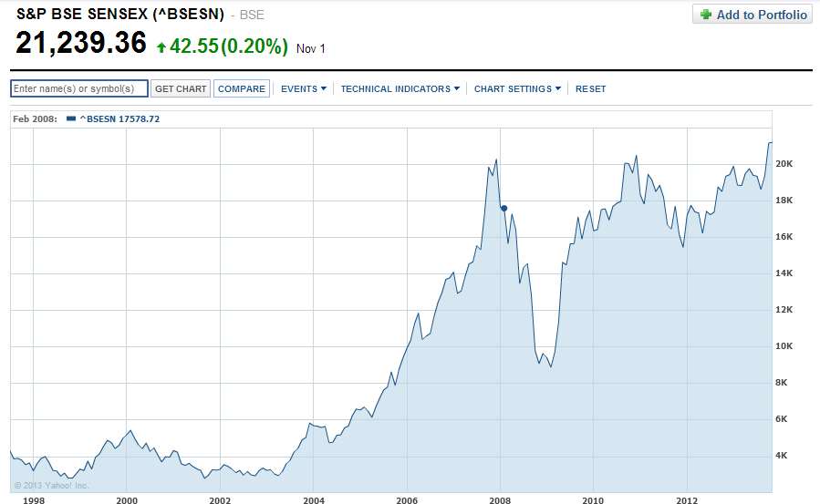Viewport: 820px width, 504px height.
Task: Click the green up-arrow change indicator
Action: (x=161, y=47)
